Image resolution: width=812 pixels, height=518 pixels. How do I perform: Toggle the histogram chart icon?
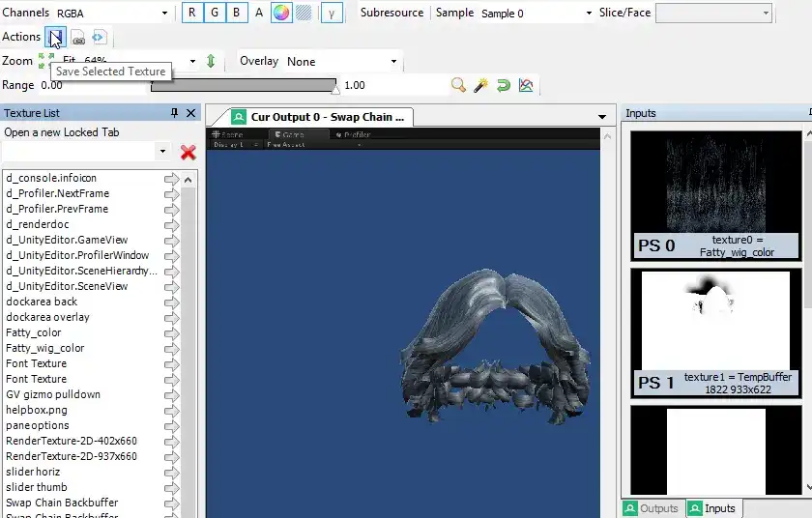(x=526, y=85)
